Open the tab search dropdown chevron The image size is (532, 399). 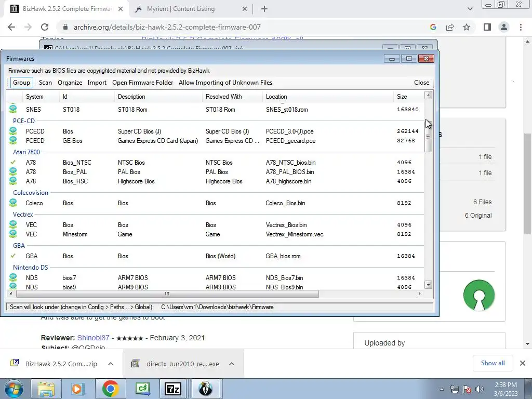[x=470, y=9]
